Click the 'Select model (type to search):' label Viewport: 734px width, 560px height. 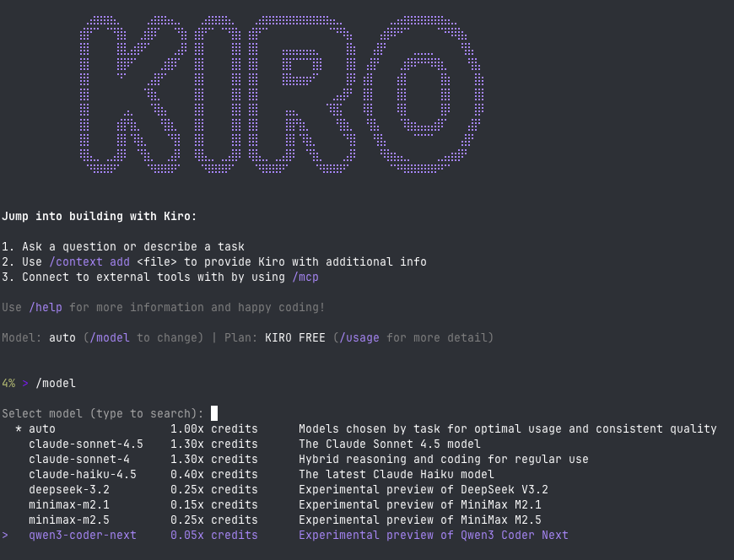coord(103,413)
